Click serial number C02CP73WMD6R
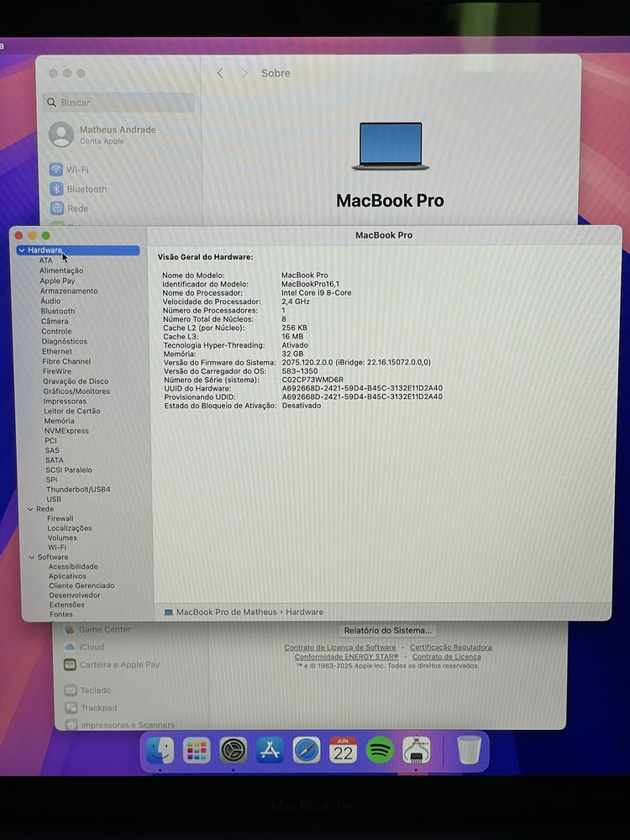 [x=312, y=380]
